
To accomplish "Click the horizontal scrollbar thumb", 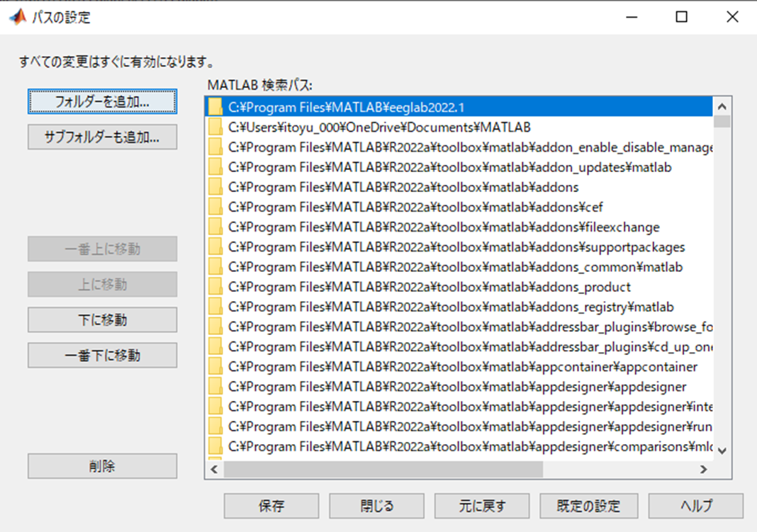I will 383,469.
